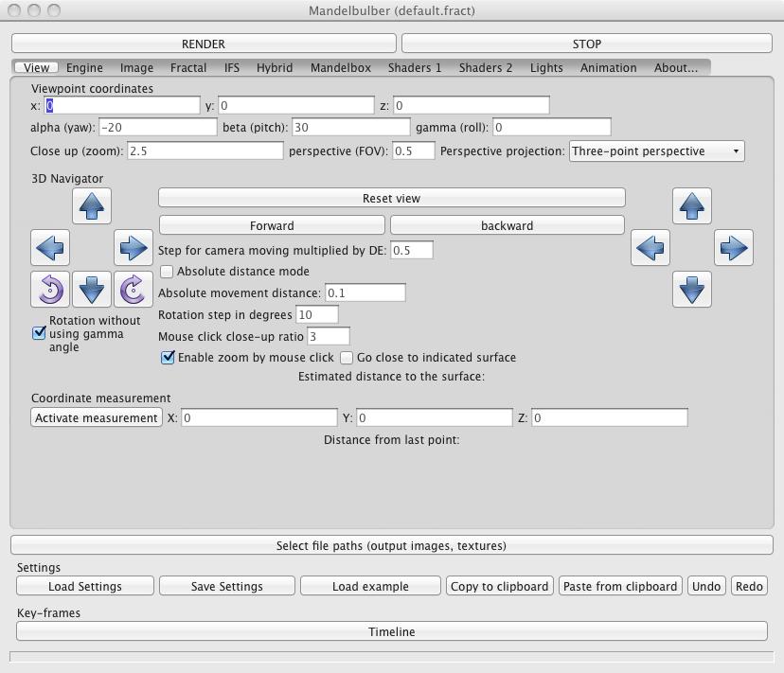Click the left arrow above the counterclockwise rotate icon

(x=50, y=247)
